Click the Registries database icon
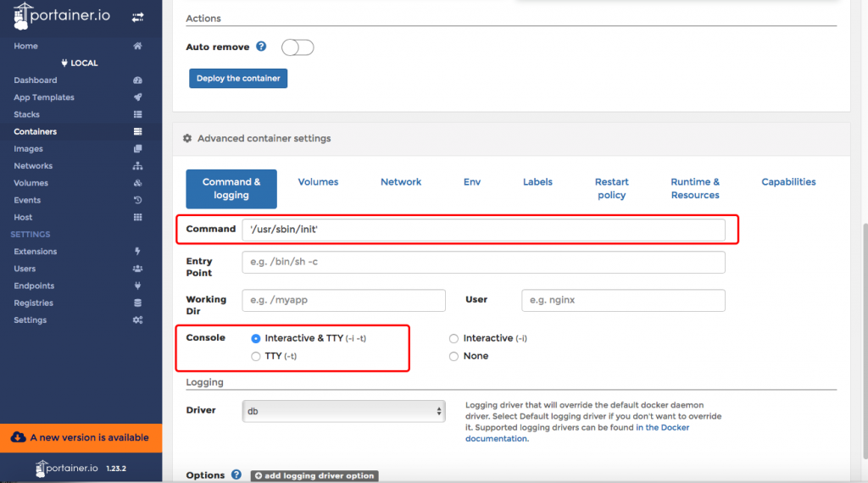This screenshot has height=483, width=868. [x=137, y=303]
